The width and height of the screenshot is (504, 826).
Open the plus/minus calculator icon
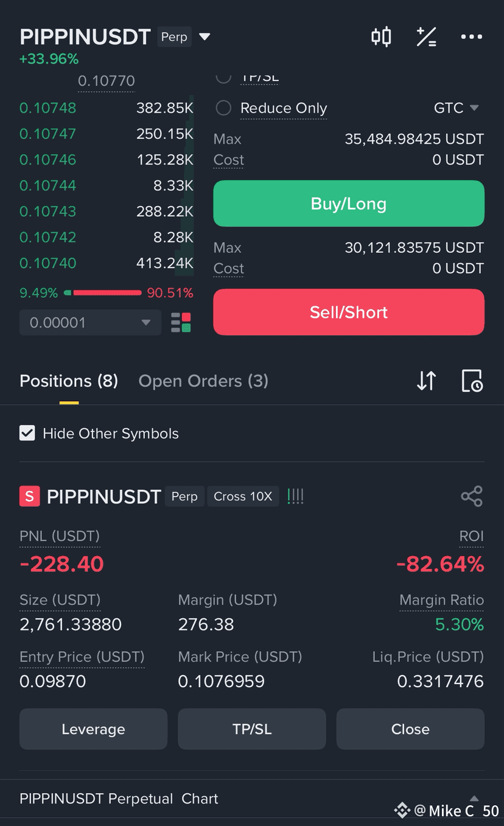click(426, 37)
